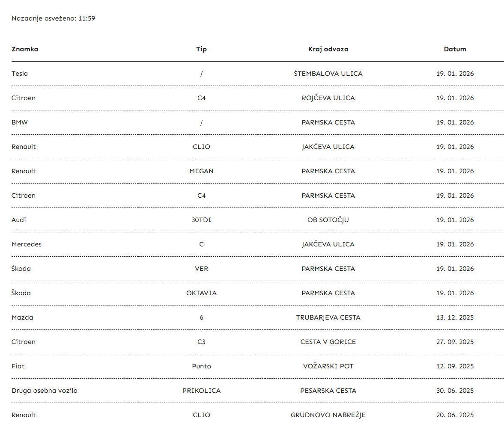Click the Mazda brand cell
This screenshot has width=504, height=421.
tap(22, 317)
